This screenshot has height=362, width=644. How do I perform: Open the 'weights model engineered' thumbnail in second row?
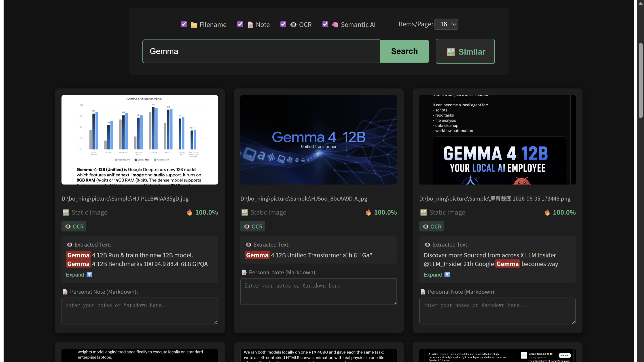pyautogui.click(x=140, y=355)
